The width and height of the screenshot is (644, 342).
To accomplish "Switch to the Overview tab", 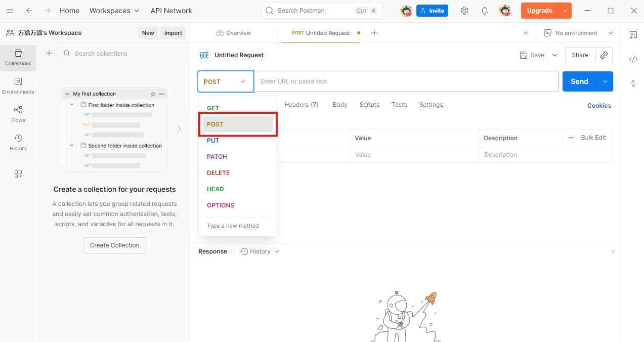I will [234, 32].
